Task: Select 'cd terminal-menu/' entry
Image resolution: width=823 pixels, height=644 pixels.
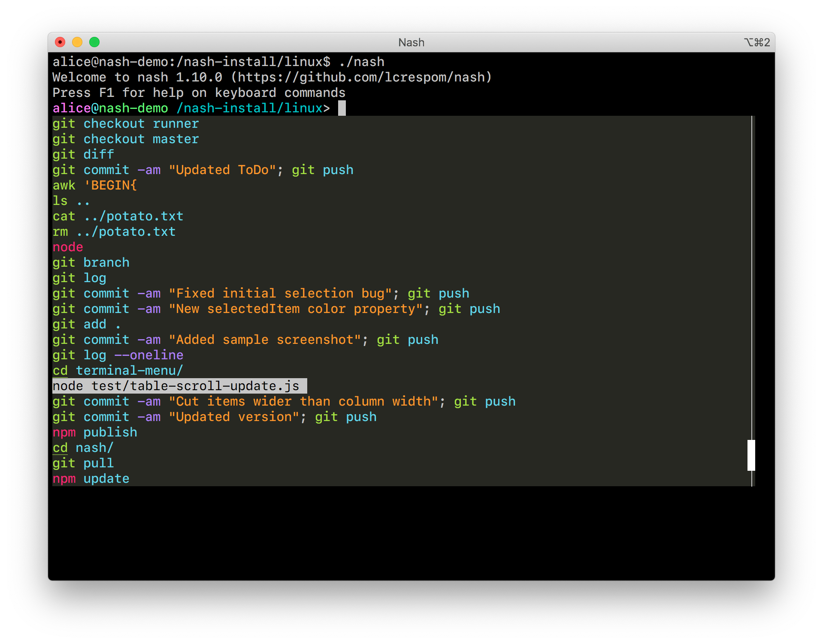Action: 118,371
